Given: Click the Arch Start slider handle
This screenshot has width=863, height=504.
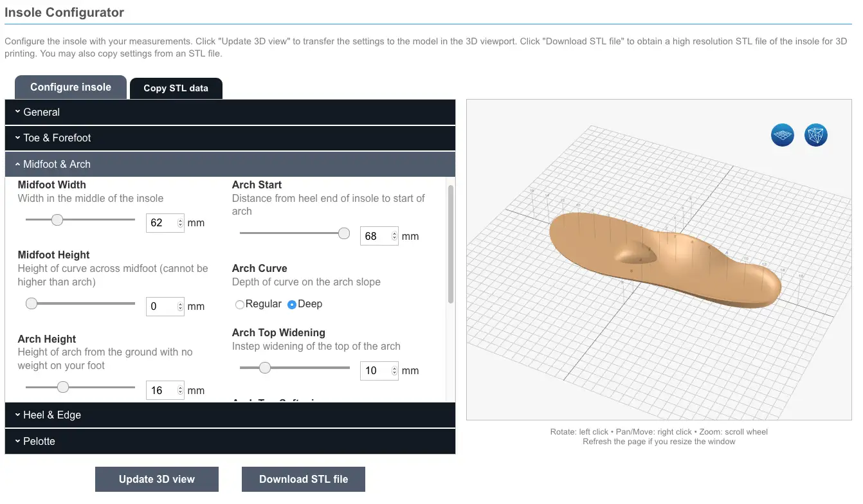Looking at the screenshot, I should 344,233.
